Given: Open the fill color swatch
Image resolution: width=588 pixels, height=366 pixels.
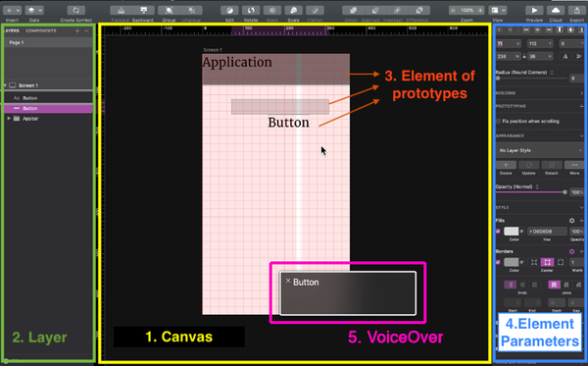Looking at the screenshot, I should pyautogui.click(x=511, y=232).
